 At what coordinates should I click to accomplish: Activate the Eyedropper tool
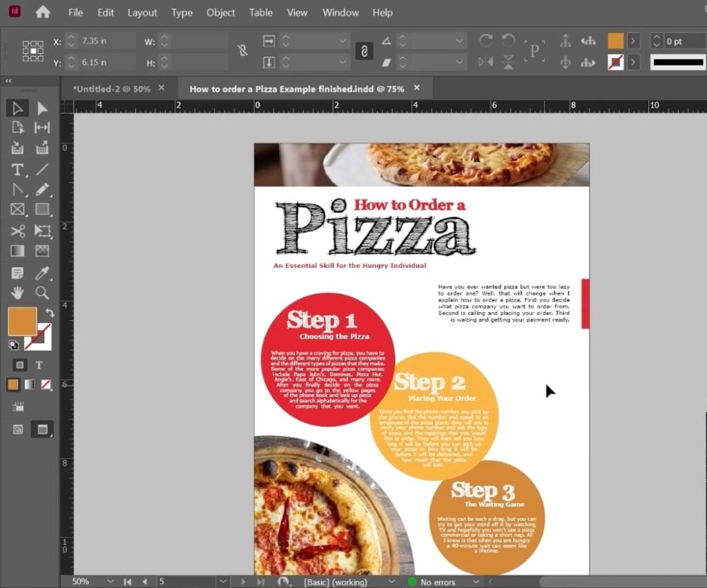click(42, 273)
